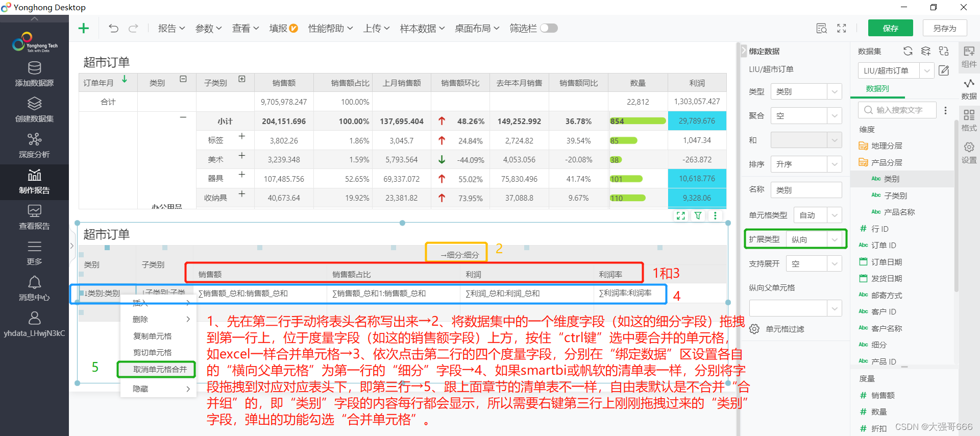Refresh the dataset icon
The height and width of the screenshot is (436, 980).
pos(908,51)
